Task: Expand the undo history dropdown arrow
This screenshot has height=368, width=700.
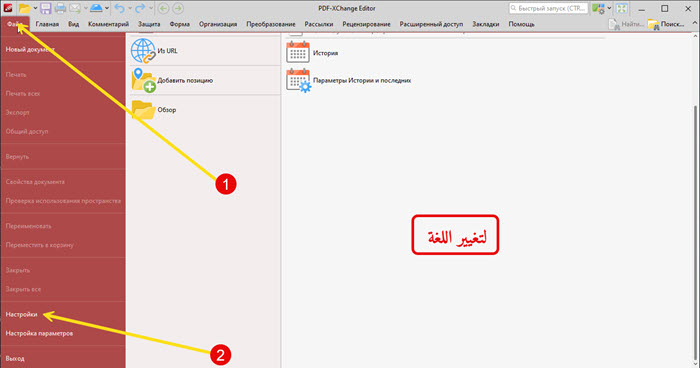Action: tap(129, 8)
